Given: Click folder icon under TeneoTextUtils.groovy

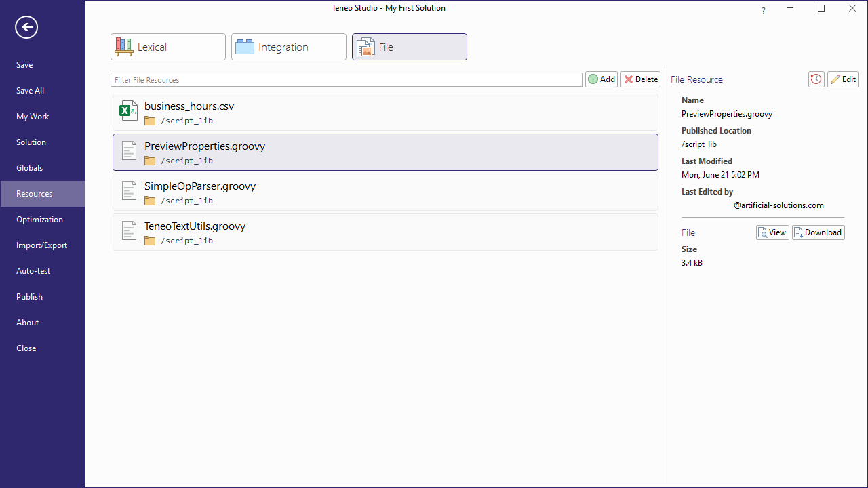Looking at the screenshot, I should point(150,241).
